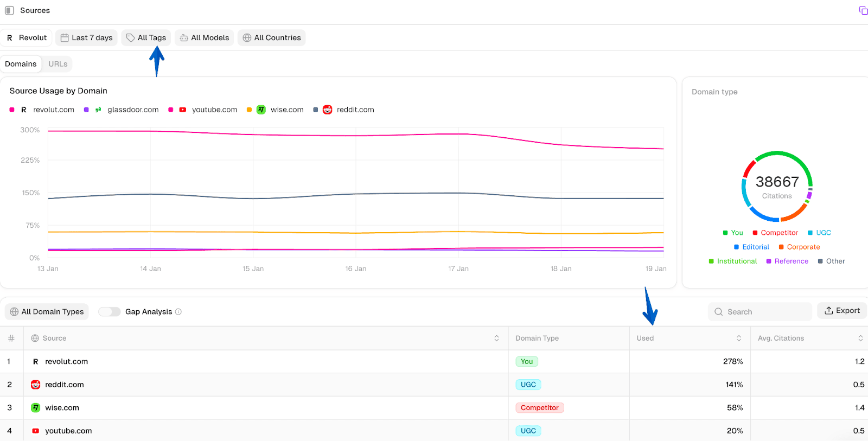Image resolution: width=868 pixels, height=441 pixels.
Task: Click the Revolut logo icon in legend
Action: [24, 110]
